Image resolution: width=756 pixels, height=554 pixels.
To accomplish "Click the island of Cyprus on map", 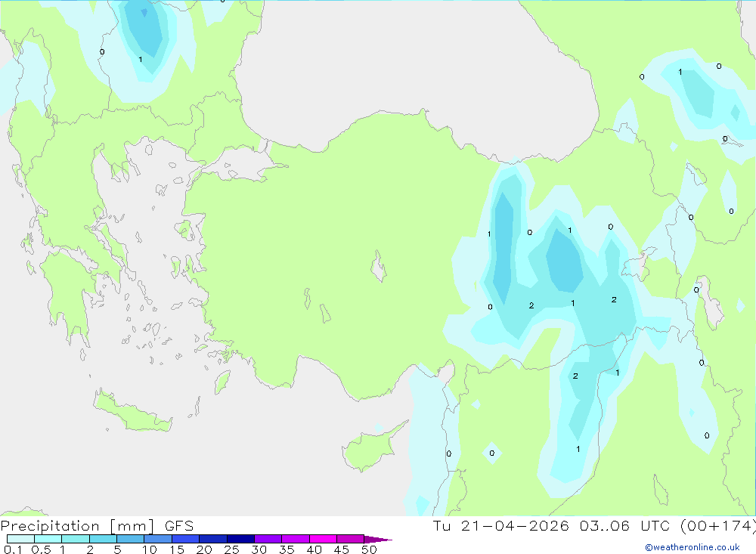I will (x=371, y=448).
